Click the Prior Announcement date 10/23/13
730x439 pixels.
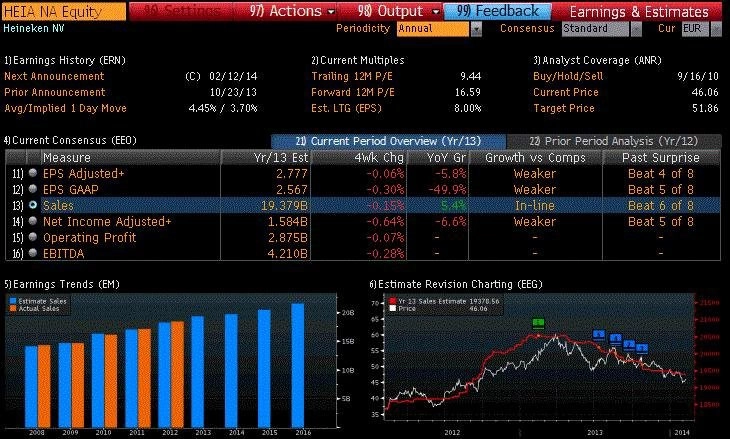tap(233, 92)
